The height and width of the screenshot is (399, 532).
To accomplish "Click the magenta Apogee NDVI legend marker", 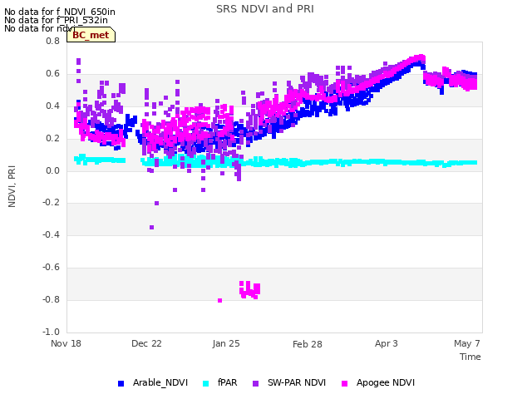I will (344, 383).
